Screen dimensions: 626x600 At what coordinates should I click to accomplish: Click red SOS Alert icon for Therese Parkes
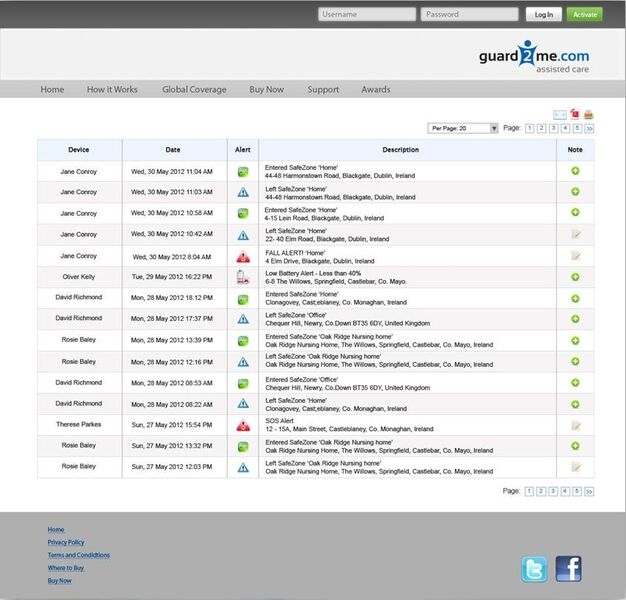(x=243, y=426)
